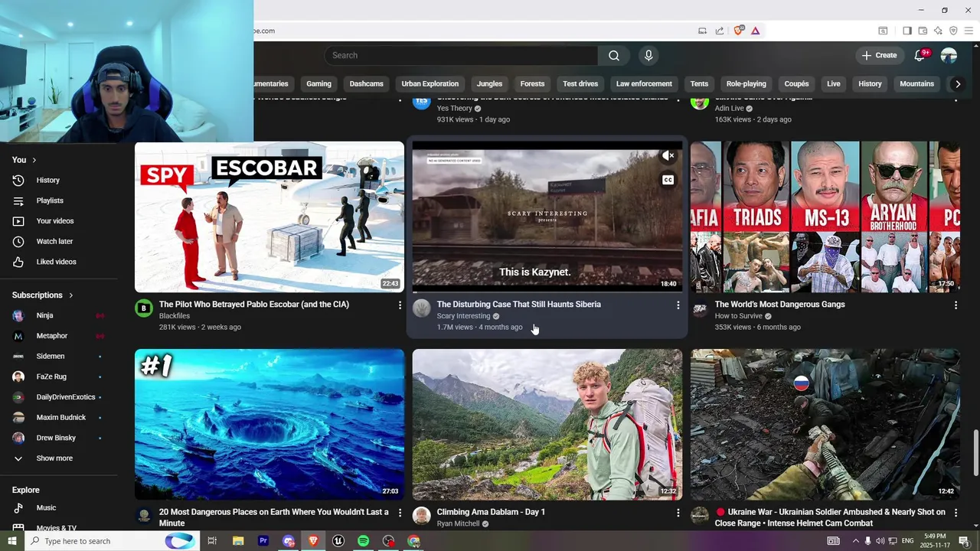Viewport: 980px width, 551px height.
Task: Click the Scary Interesting channel name
Action: click(x=463, y=316)
